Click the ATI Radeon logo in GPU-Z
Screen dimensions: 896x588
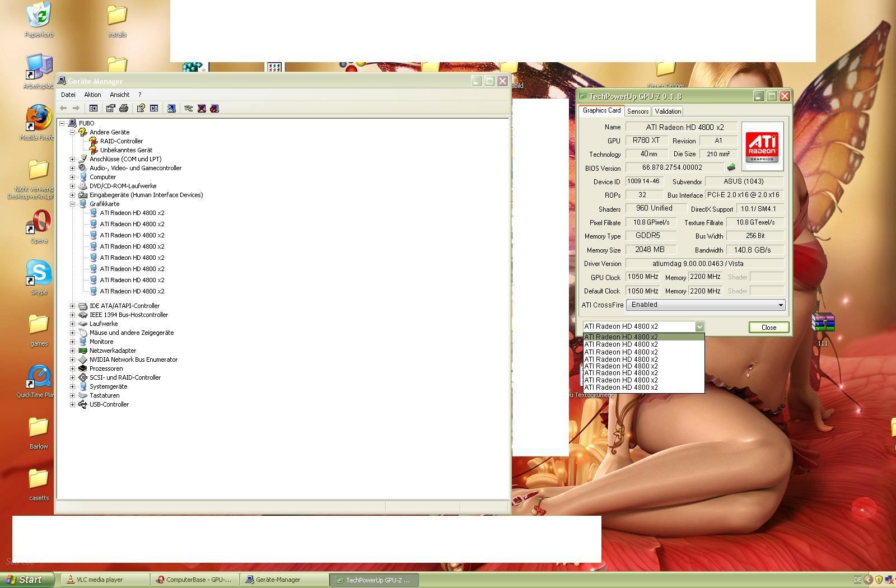pyautogui.click(x=762, y=146)
